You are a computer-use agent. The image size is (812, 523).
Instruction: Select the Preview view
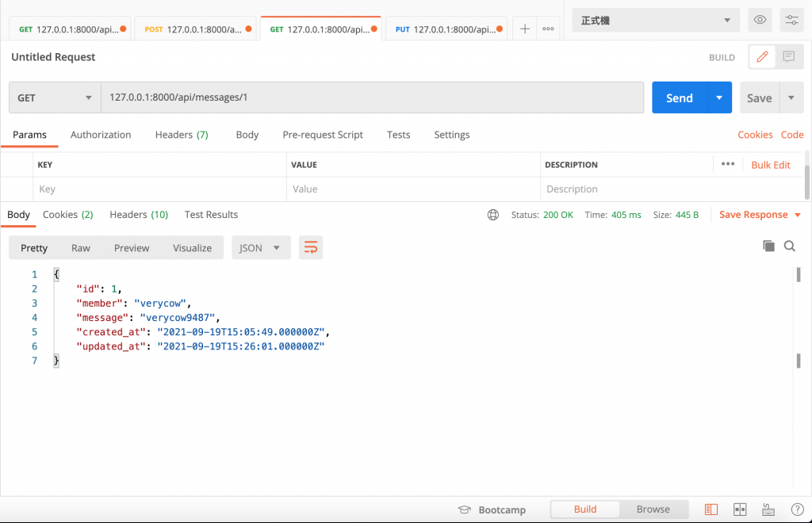tap(132, 248)
